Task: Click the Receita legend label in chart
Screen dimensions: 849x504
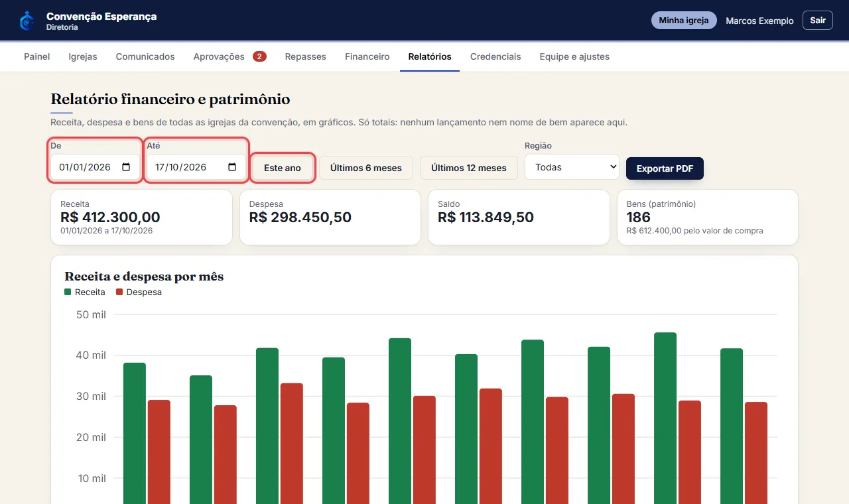Action: [90, 292]
